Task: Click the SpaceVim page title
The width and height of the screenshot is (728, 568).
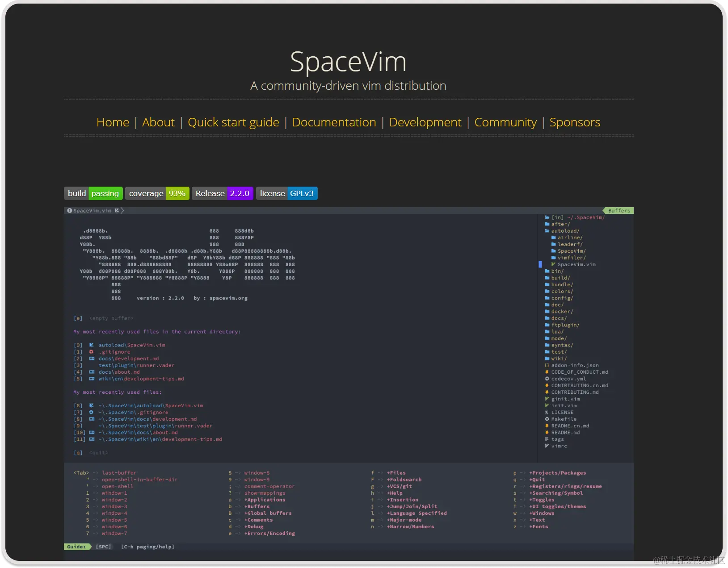Action: [348, 62]
